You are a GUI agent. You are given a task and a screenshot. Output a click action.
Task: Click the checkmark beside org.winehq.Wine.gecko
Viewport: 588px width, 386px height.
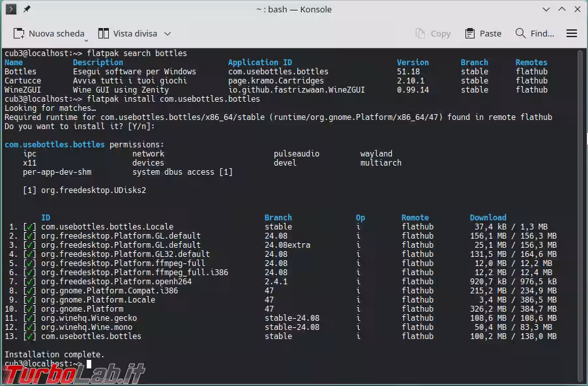(x=28, y=318)
